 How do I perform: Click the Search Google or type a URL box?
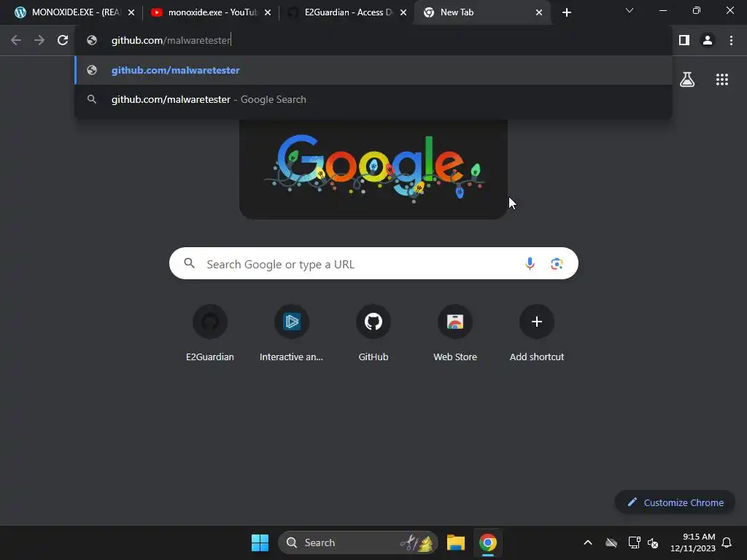373,263
